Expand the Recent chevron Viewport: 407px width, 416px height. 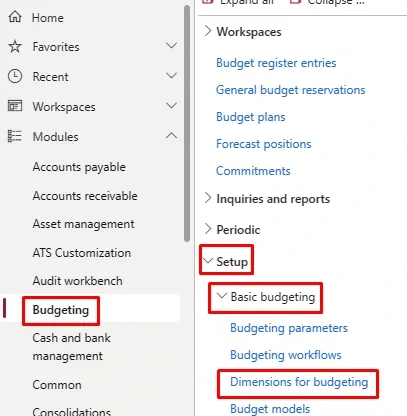171,76
